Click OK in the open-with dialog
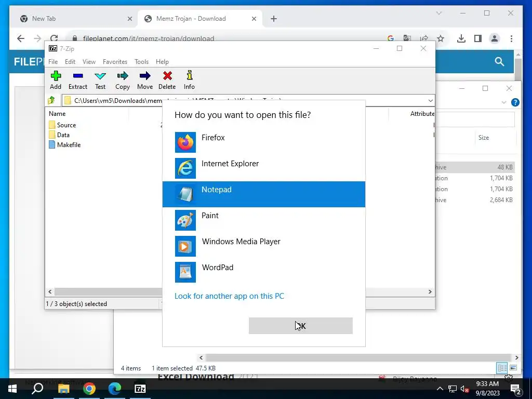This screenshot has height=399, width=532. click(x=301, y=326)
